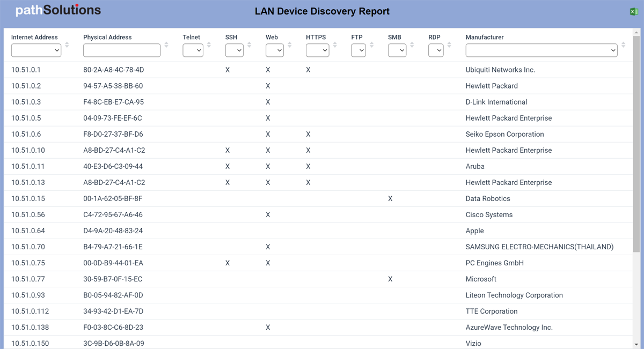Open the FTP filter dropdown
The height and width of the screenshot is (349, 644).
358,50
